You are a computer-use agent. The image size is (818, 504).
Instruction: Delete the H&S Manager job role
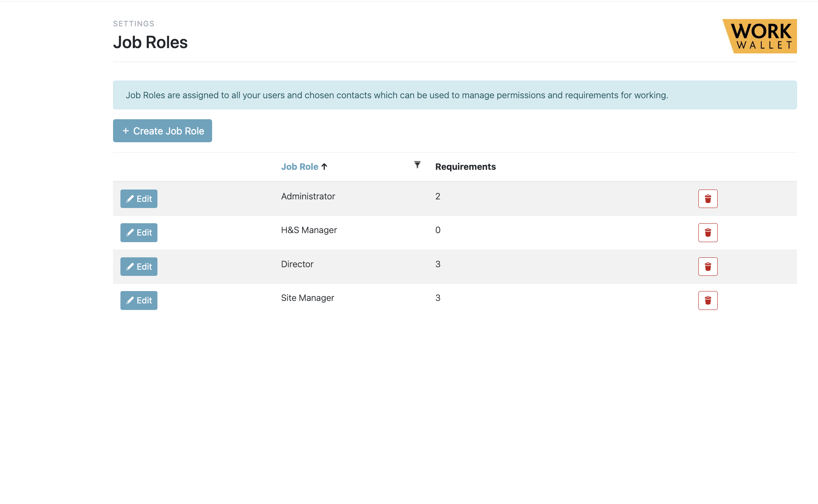tap(708, 232)
